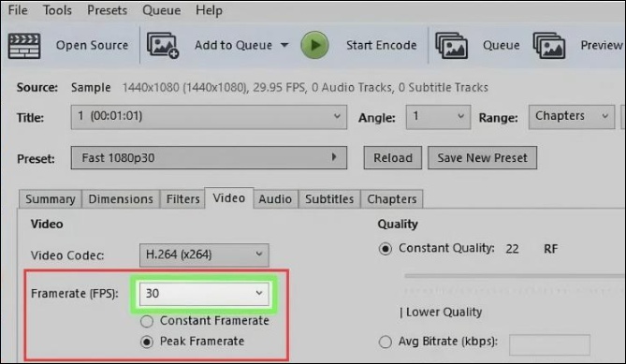The width and height of the screenshot is (626, 364).
Task: Expand the Framerate (FPS) dropdown
Action: click(204, 294)
